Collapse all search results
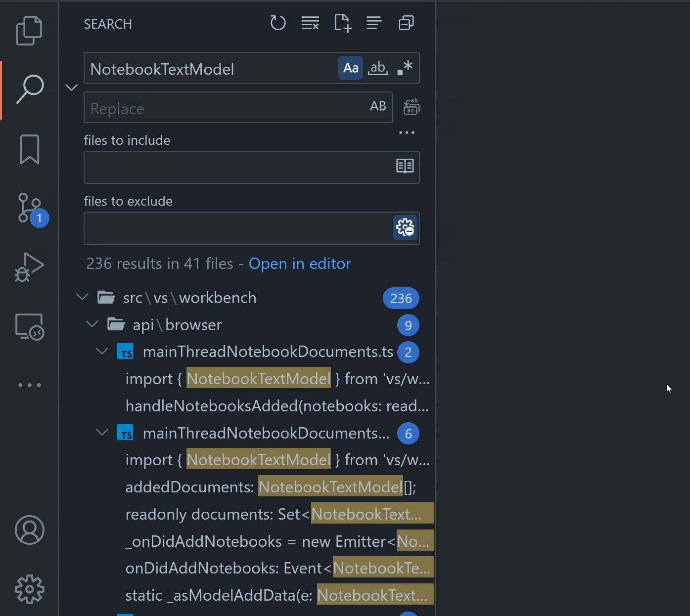Viewport: 690px width, 616px height. pos(406,23)
